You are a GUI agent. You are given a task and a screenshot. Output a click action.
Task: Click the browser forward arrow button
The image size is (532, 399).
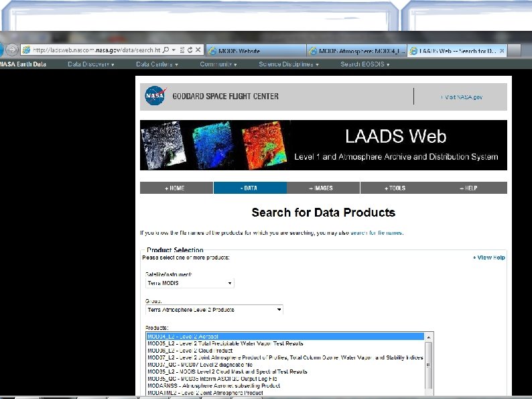click(x=12, y=50)
